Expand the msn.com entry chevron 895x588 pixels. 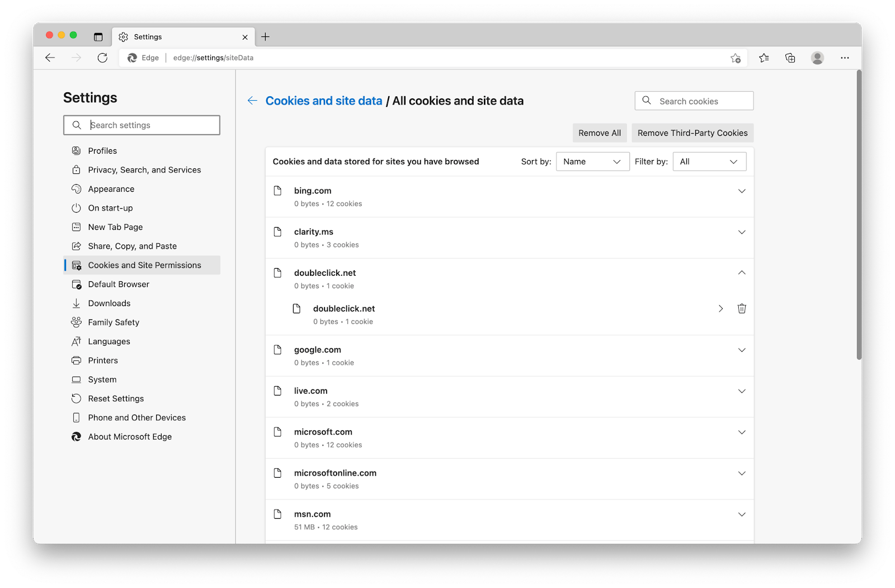(x=742, y=514)
